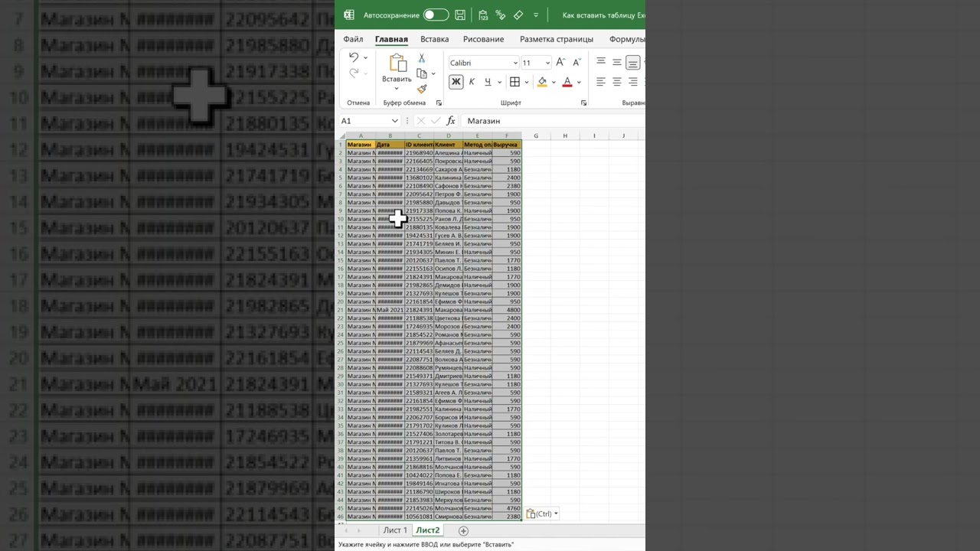Viewport: 980px width, 551px height.
Task: Open the fill color dropdown arrow
Action: point(554,82)
